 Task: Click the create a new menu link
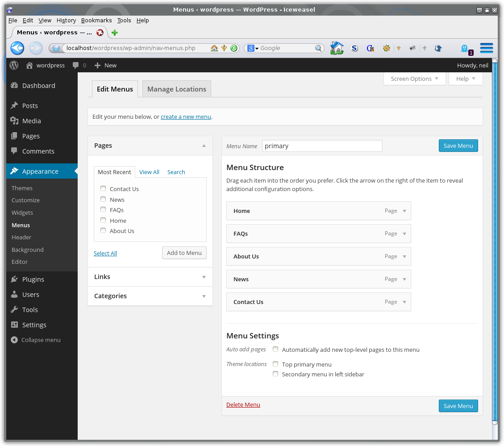[186, 117]
